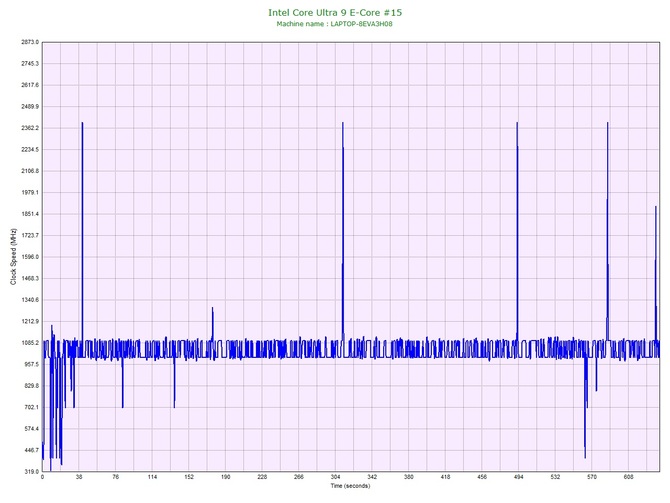Click the 304 time axis tick label
The width and height of the screenshot is (670, 503).
point(335,477)
